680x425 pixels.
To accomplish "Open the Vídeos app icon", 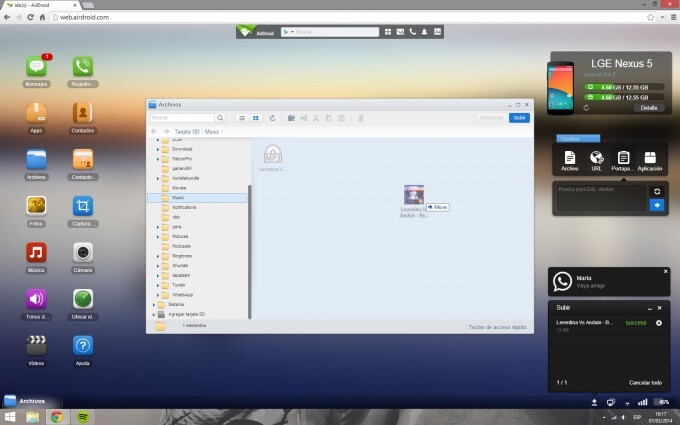I will [x=37, y=344].
